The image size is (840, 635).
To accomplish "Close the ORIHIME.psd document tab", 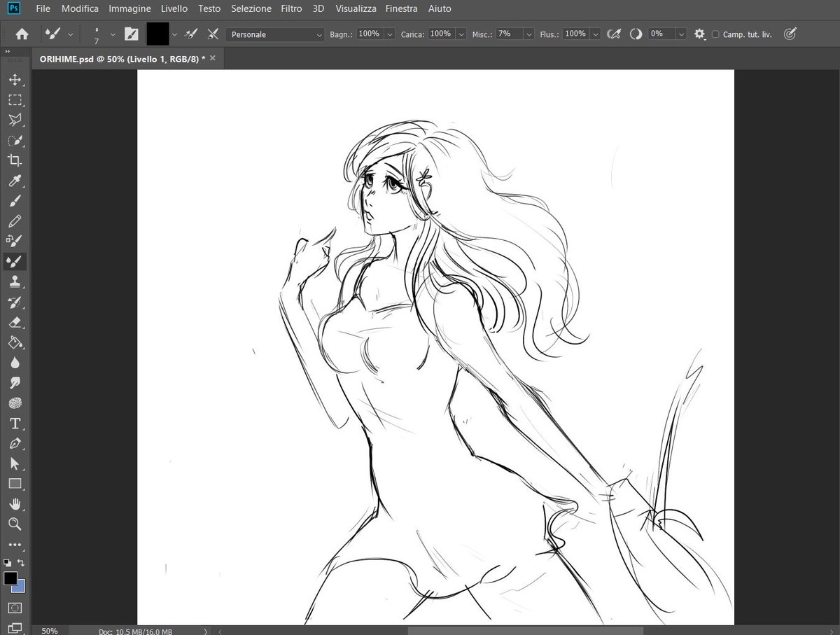I will pos(213,58).
